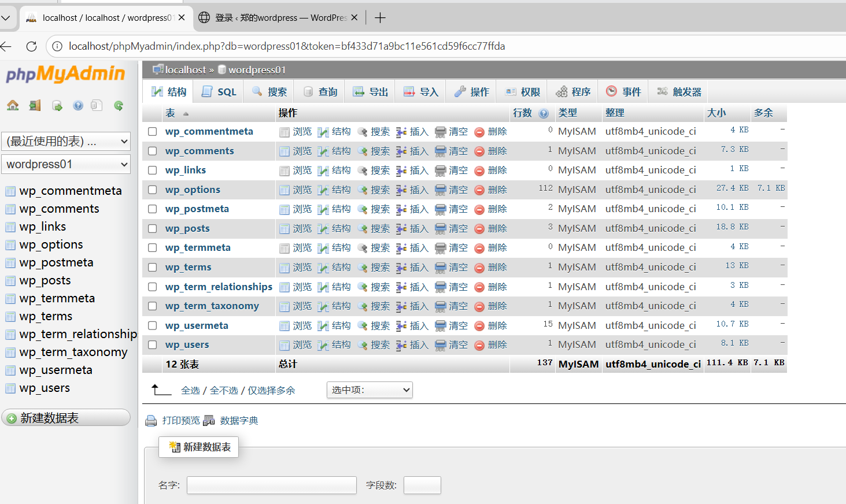The image size is (846, 504).
Task: Open phpMyAdmin home icon in sidebar
Action: tap(13, 105)
